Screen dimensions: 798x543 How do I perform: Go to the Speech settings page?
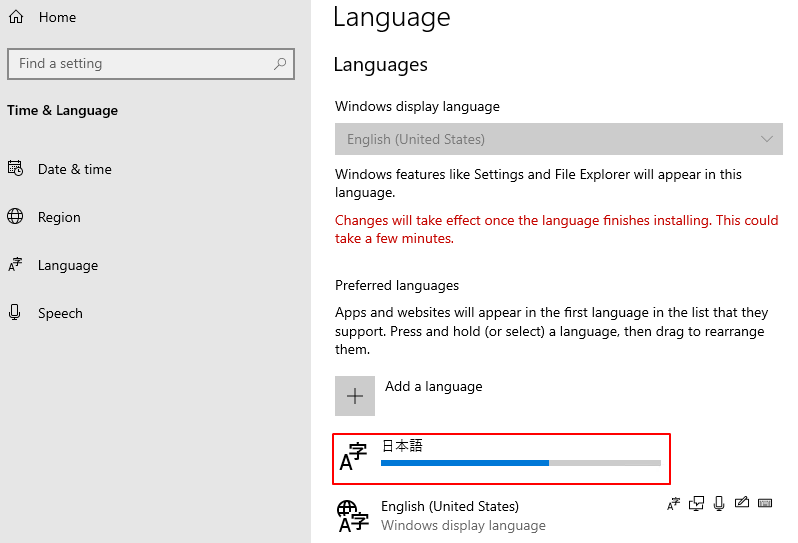click(x=60, y=313)
